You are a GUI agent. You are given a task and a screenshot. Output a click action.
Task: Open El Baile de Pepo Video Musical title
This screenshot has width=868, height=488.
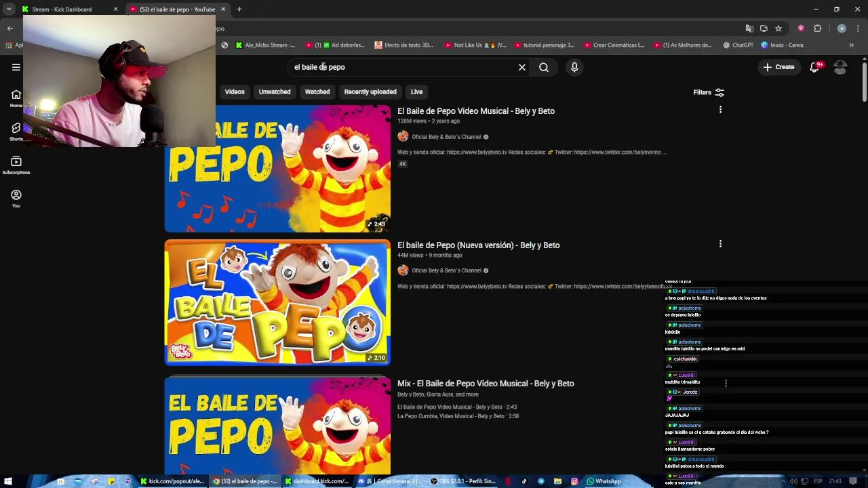click(x=476, y=110)
